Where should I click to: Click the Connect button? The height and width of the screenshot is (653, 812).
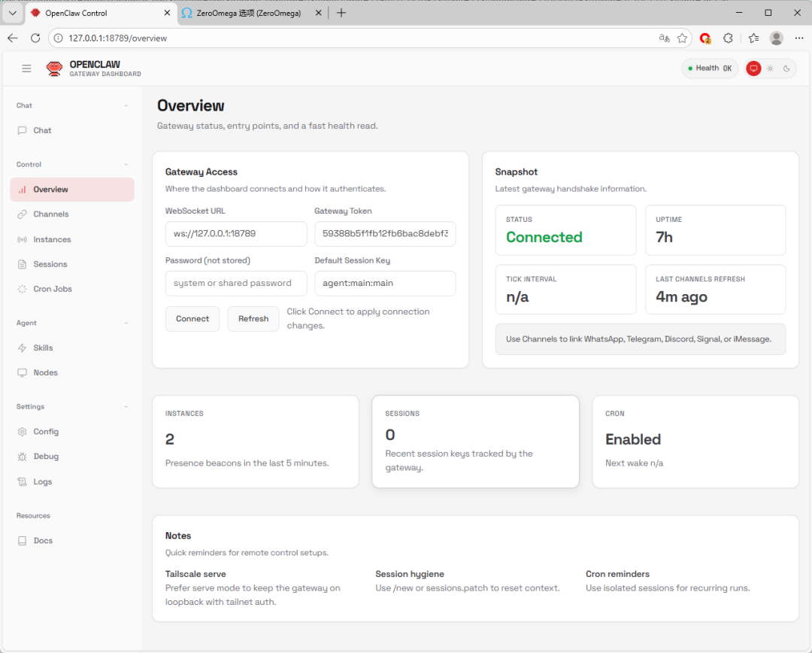click(192, 318)
